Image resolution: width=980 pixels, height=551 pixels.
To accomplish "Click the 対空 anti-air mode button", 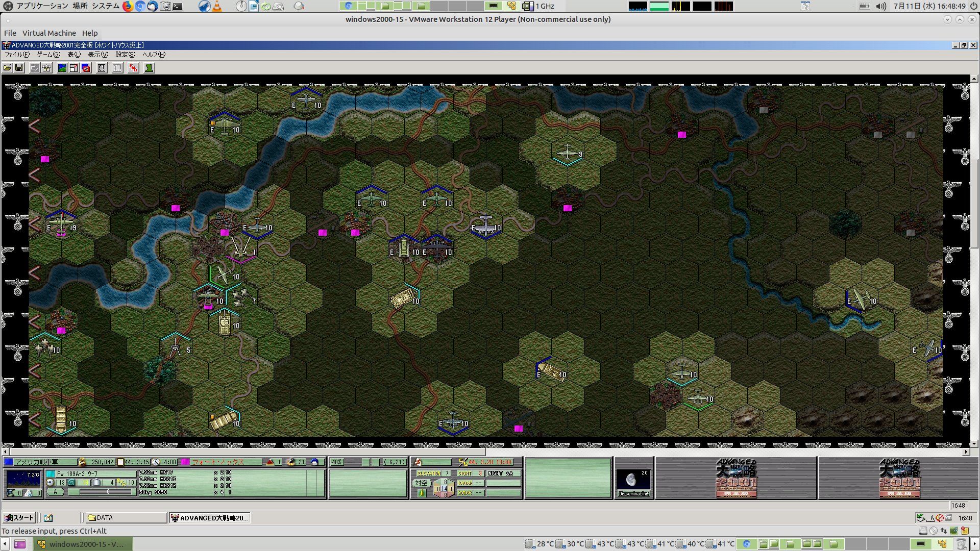I will (421, 483).
